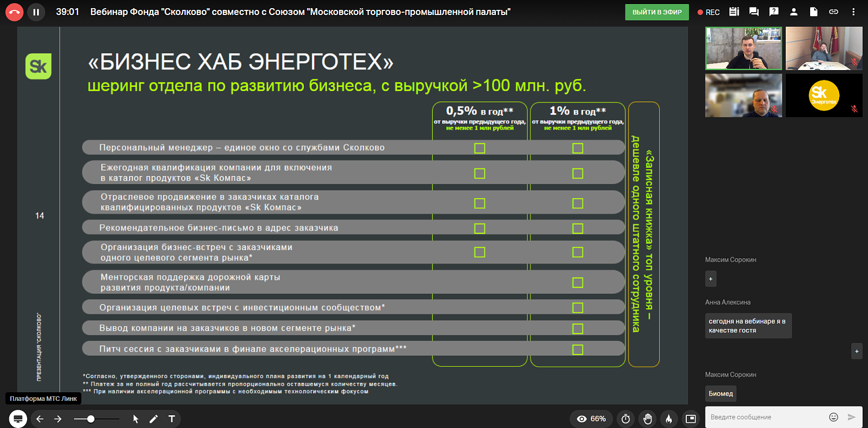
Task: Click the webinar title in top bar
Action: pos(300,12)
